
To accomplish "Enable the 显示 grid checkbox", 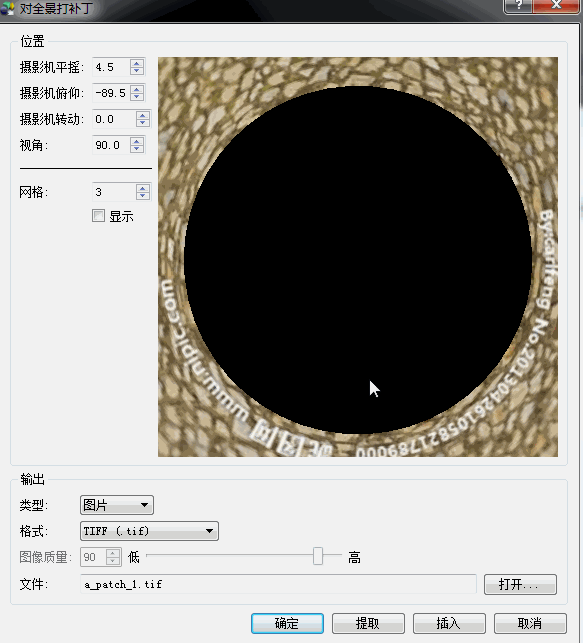I will pyautogui.click(x=98, y=216).
